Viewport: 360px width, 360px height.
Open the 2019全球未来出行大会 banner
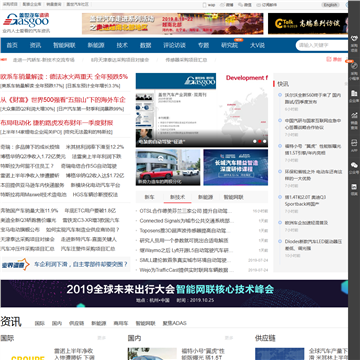coord(174,293)
